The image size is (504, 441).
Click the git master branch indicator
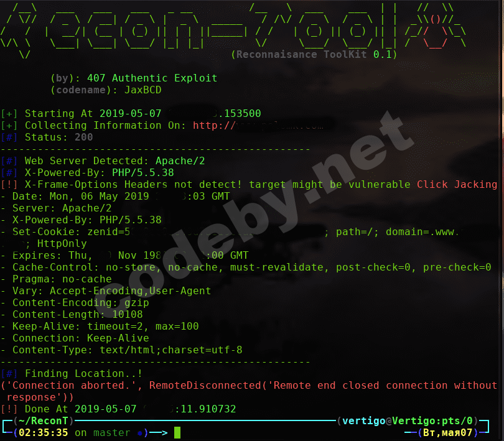[x=111, y=433]
